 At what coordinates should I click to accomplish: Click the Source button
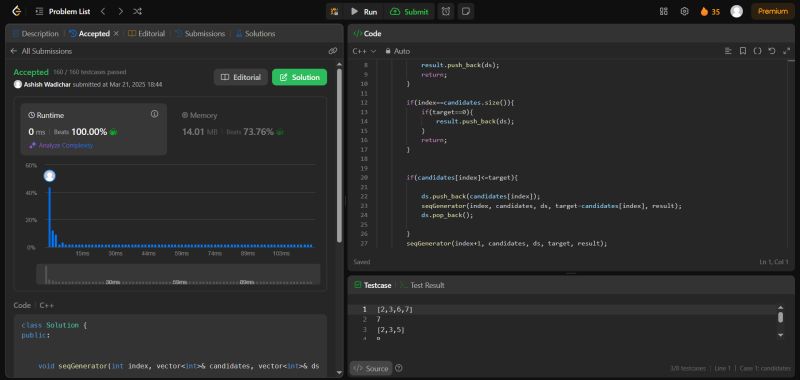point(371,368)
